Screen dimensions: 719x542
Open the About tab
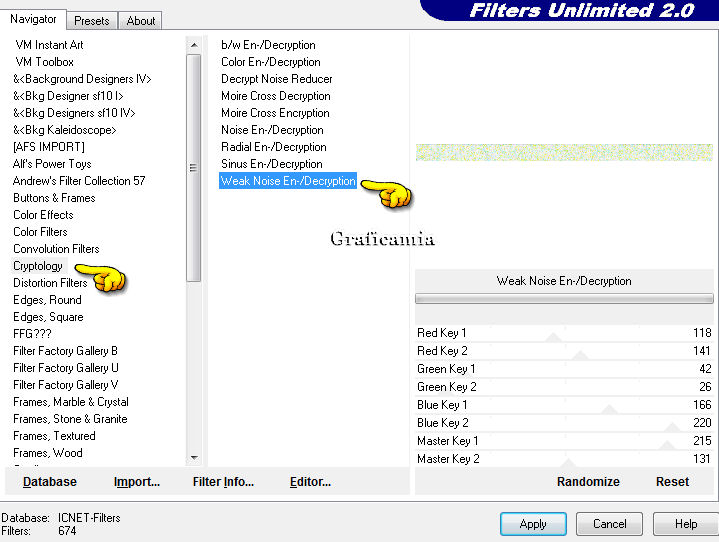click(x=140, y=21)
